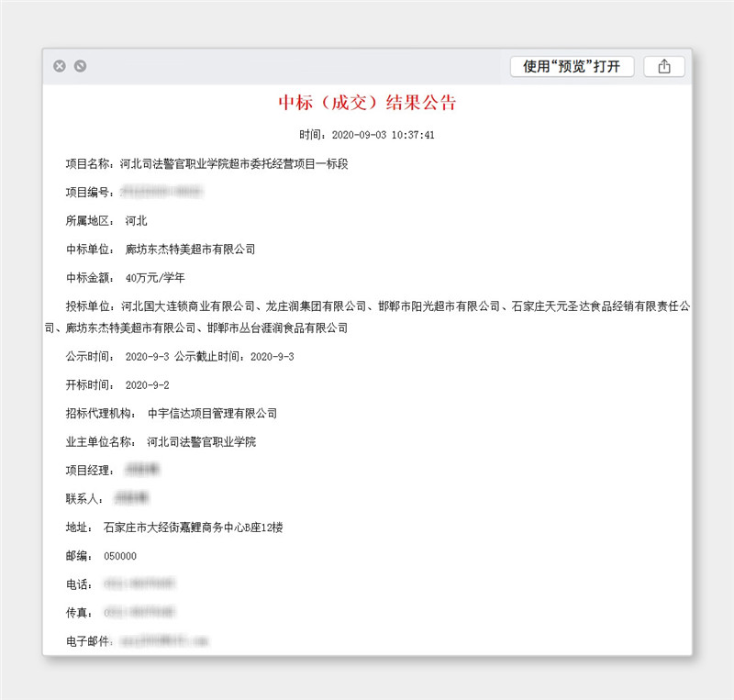Click the owner unit 河北司法警官职业学院
Image resolution: width=734 pixels, height=700 pixels.
tap(201, 441)
